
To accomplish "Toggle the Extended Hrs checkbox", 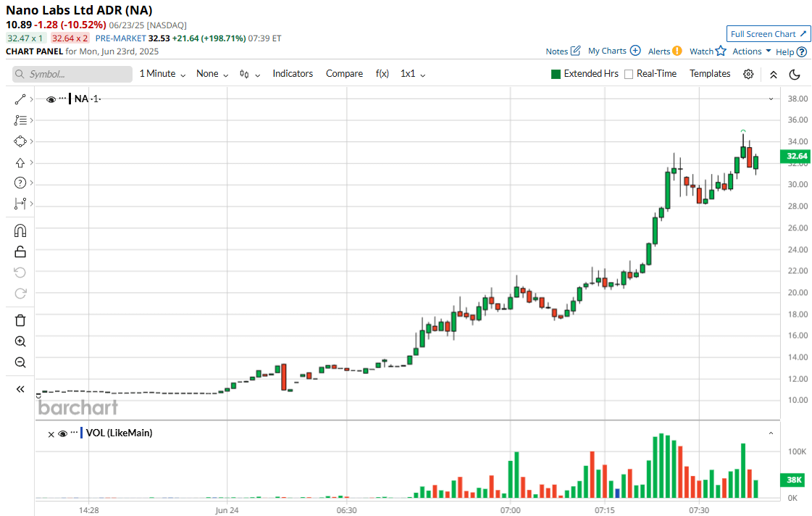I will [556, 74].
